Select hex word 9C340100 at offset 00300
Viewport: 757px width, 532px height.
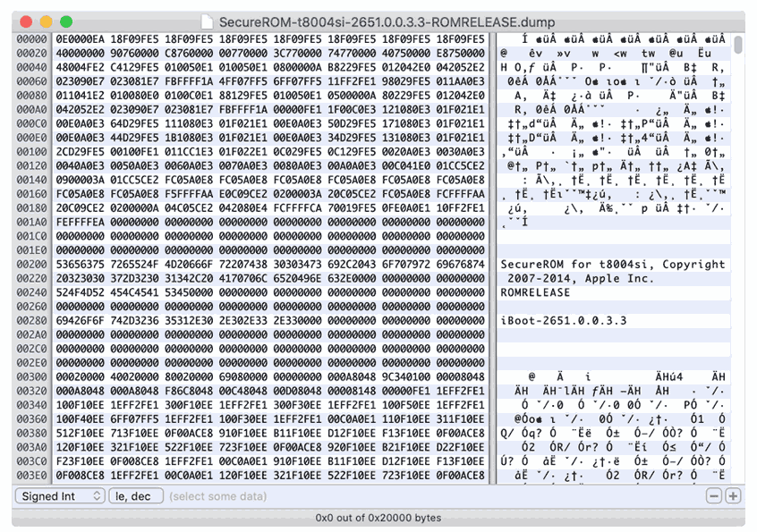coord(406,376)
